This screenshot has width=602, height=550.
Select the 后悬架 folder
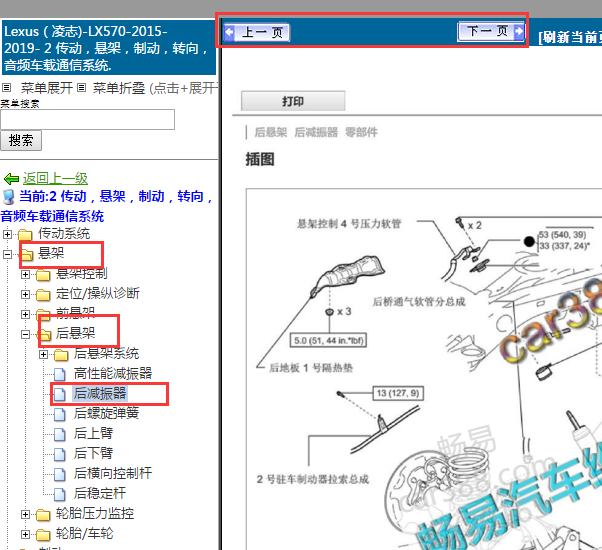[75, 333]
